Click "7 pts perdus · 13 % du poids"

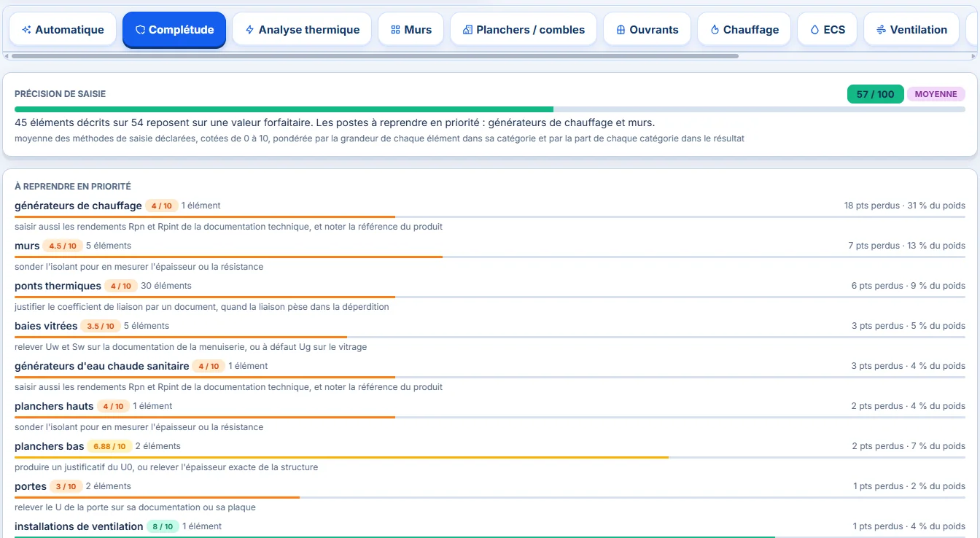pos(907,246)
